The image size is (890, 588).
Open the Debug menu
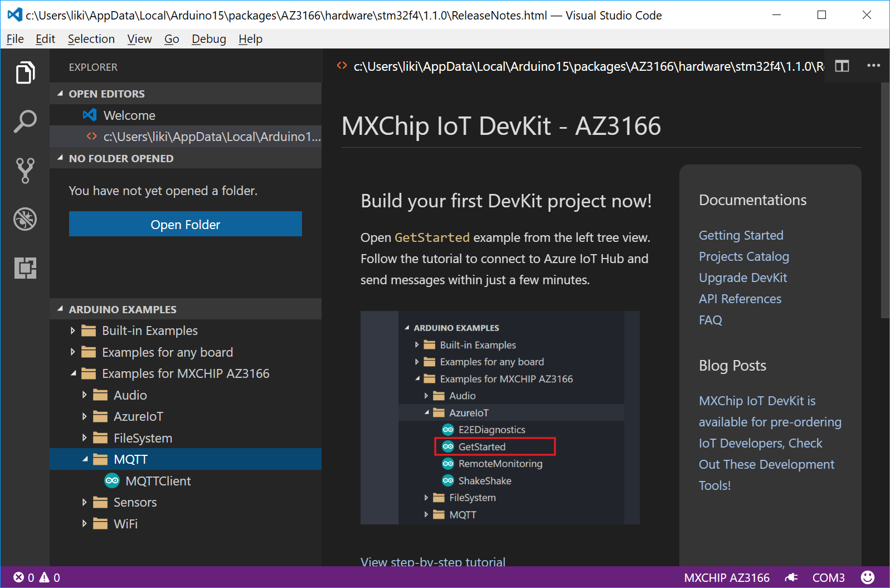pos(209,39)
